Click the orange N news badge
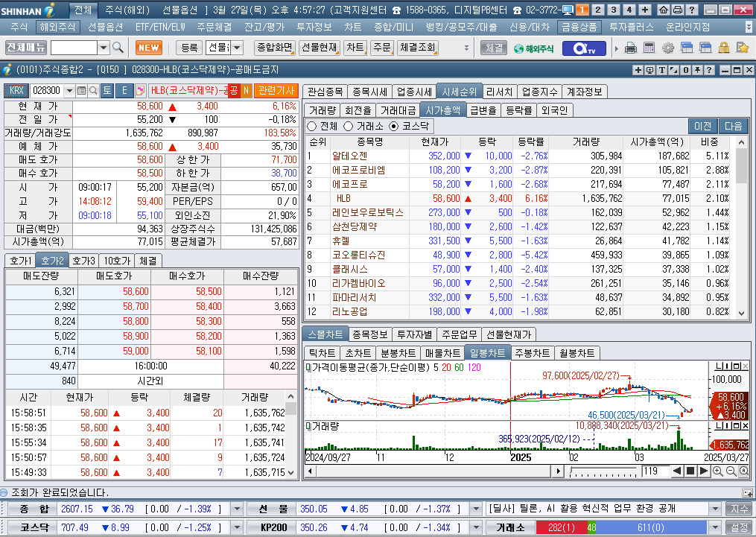The width and height of the screenshot is (756, 537). (x=246, y=91)
